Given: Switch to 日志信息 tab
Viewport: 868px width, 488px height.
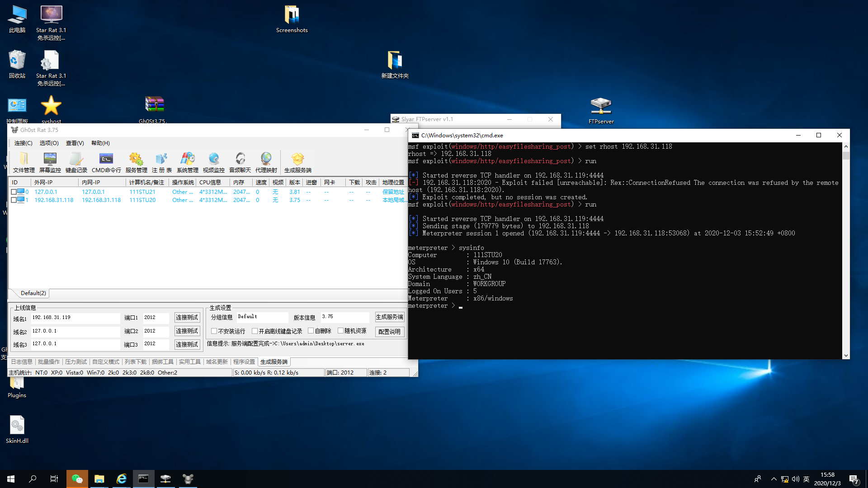Looking at the screenshot, I should tap(22, 362).
